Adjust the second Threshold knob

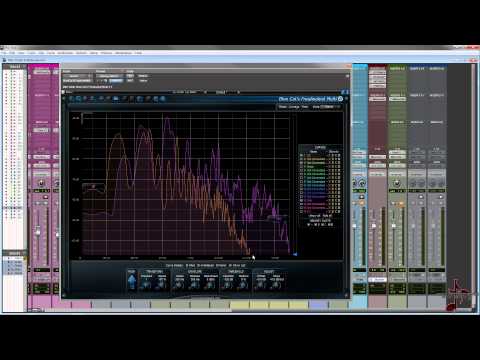click(x=243, y=284)
